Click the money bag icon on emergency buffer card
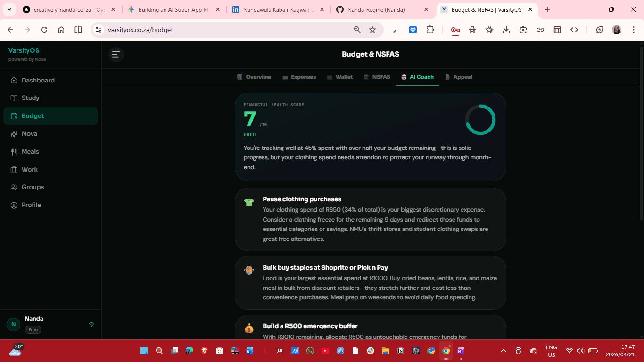 [x=249, y=329]
